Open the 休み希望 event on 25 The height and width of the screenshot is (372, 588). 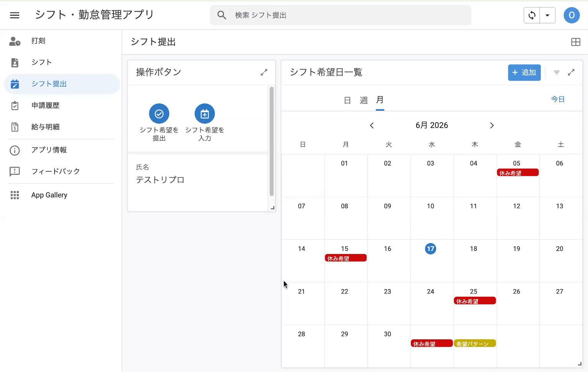point(475,301)
